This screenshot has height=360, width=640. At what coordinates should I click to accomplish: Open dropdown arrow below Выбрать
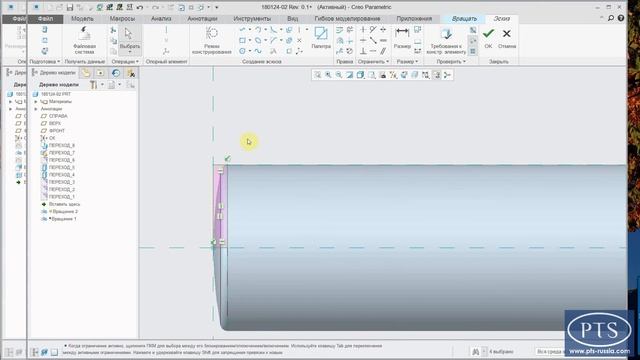(x=129, y=52)
